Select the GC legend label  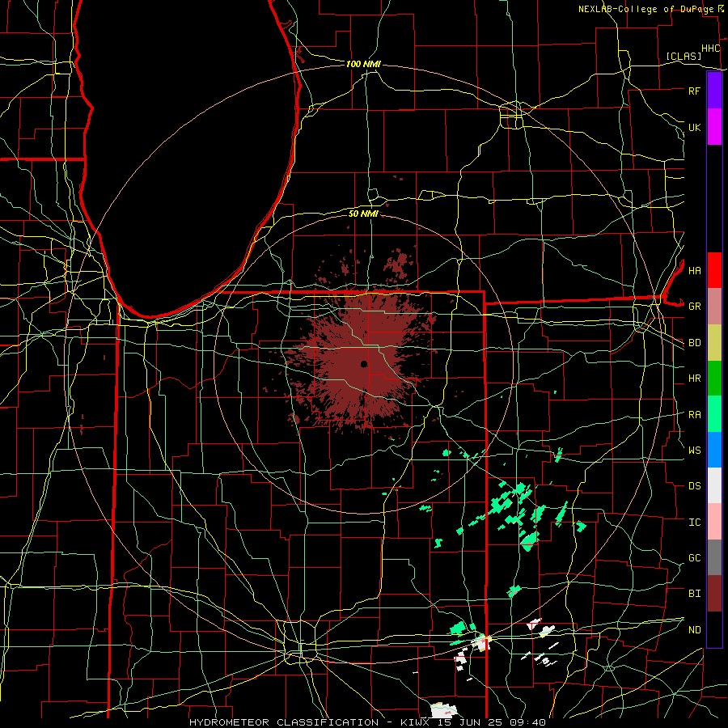point(694,558)
